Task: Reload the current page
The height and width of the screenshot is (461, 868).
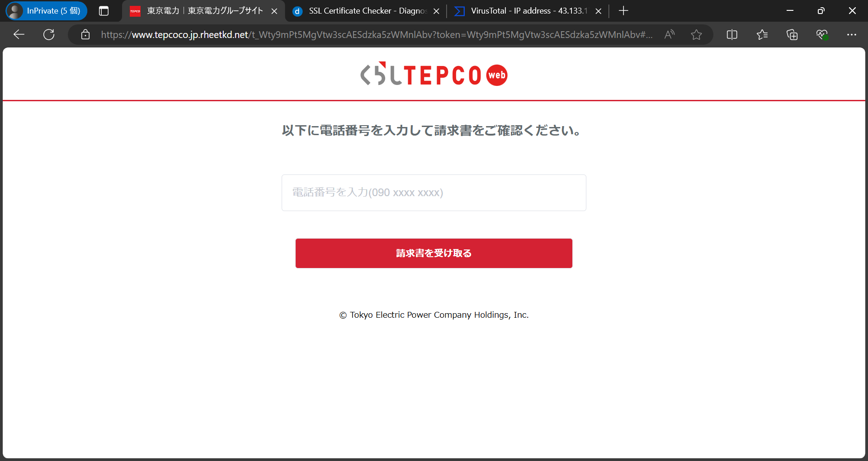Action: 49,34
